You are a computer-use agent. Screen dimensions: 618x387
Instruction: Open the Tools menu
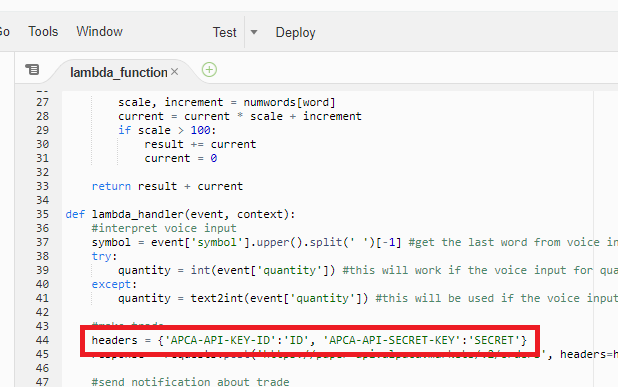(43, 32)
